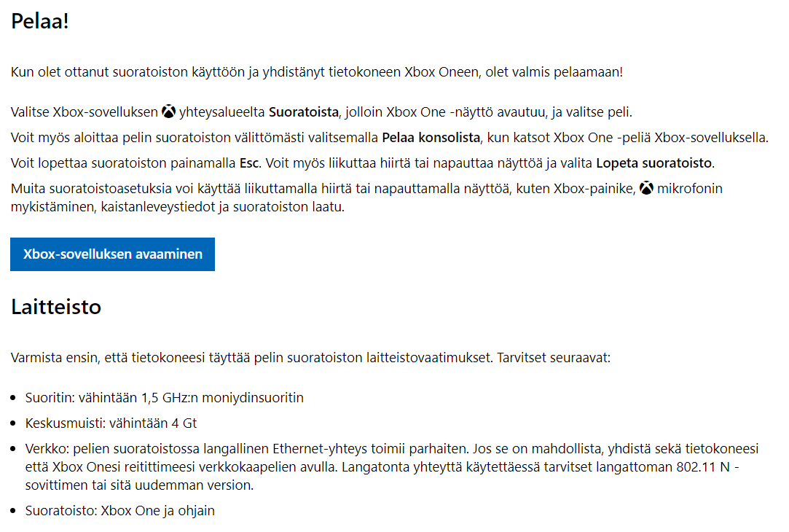
Task: Click the bullet dot before Suoritin
Action: click(x=13, y=398)
